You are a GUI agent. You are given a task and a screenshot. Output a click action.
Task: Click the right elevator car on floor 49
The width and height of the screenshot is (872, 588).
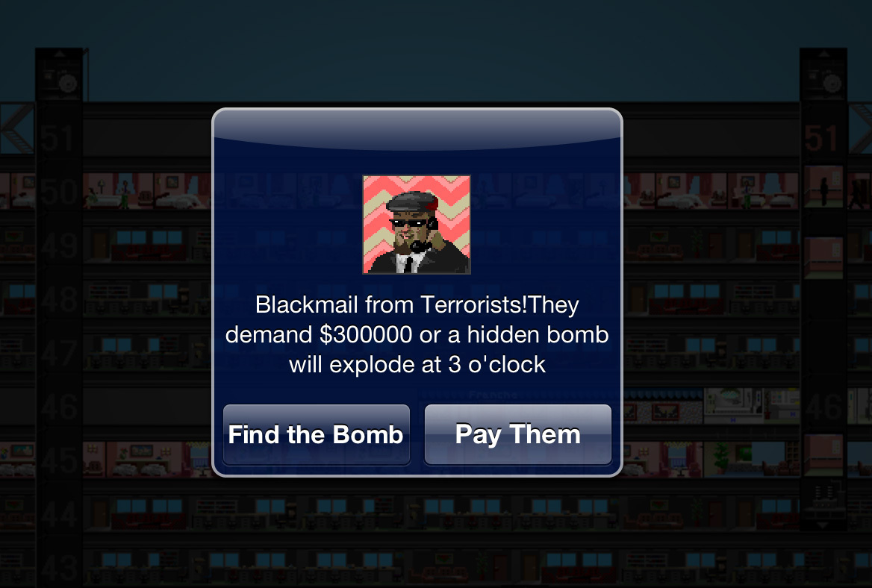click(x=823, y=257)
